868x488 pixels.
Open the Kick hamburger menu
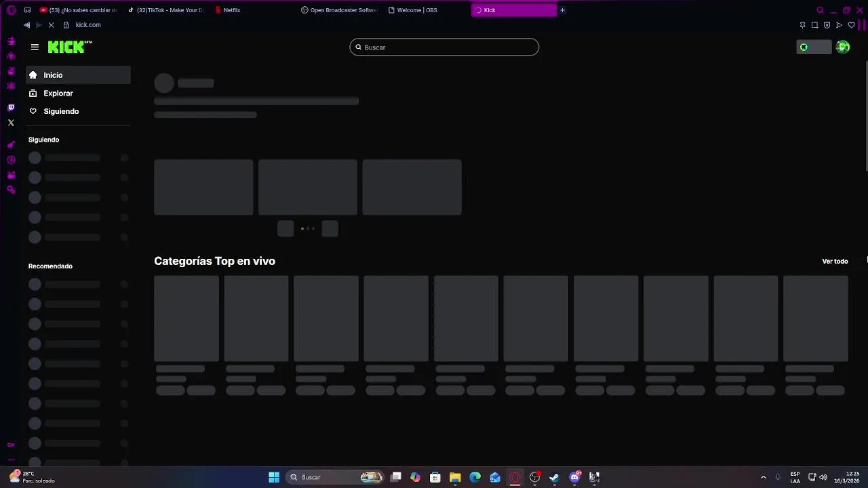point(35,47)
